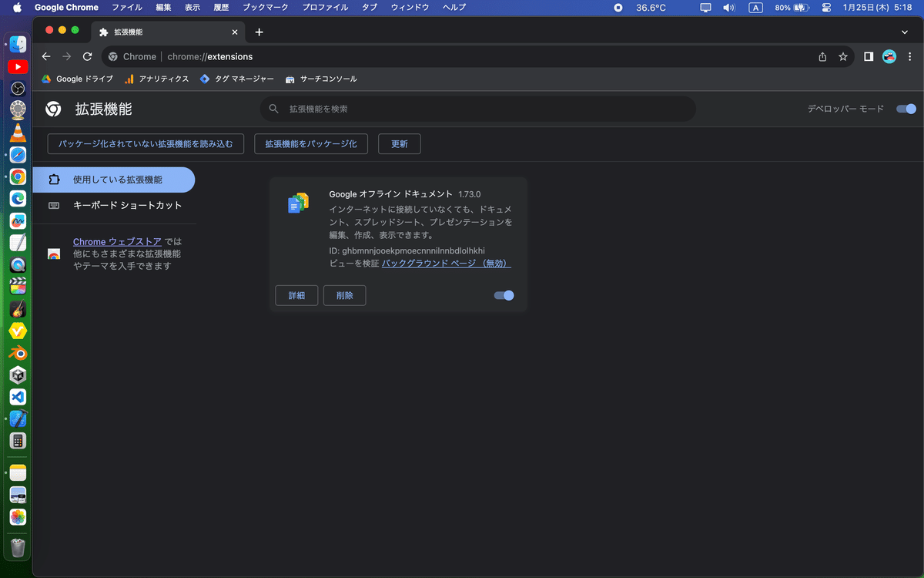Image resolution: width=924 pixels, height=578 pixels.
Task: Click the screen mirroring display icon
Action: pos(706,7)
